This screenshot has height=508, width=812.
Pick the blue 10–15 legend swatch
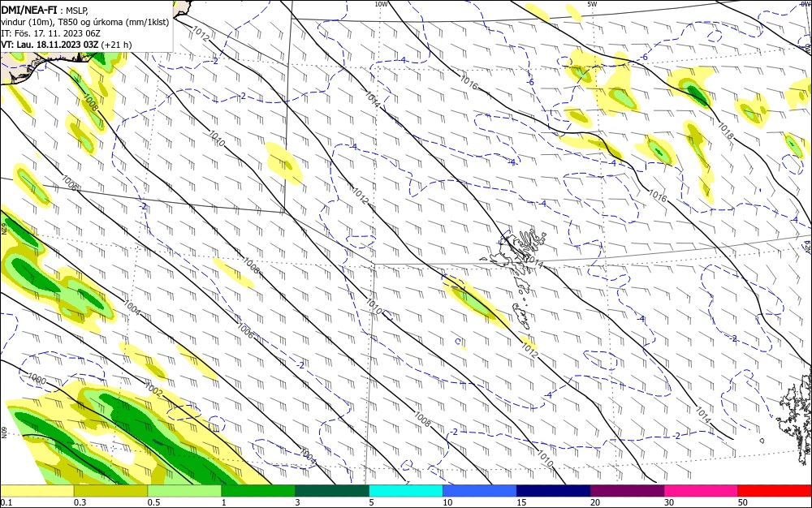[x=480, y=491]
